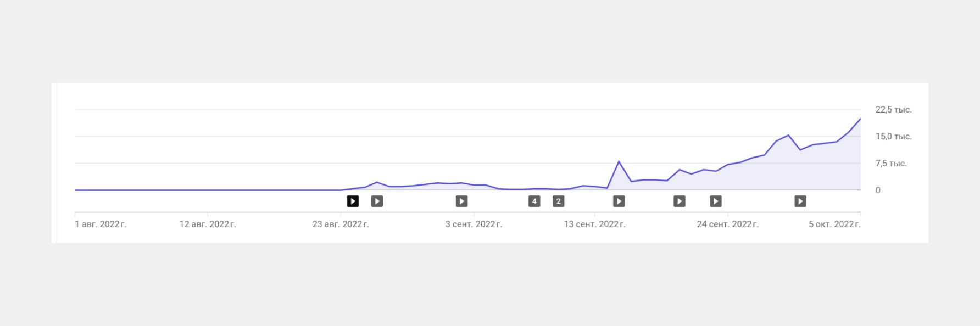Open the video marker numbered 4

534,201
